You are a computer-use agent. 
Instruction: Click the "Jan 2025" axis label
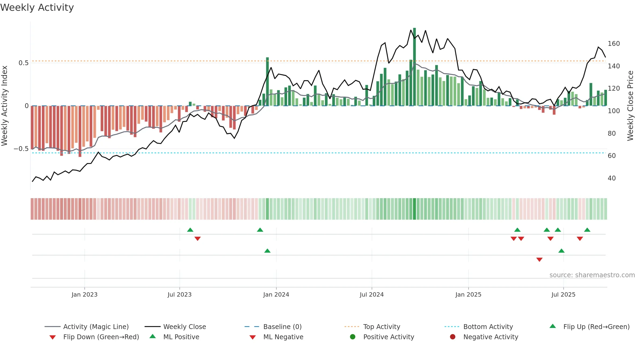point(468,295)
